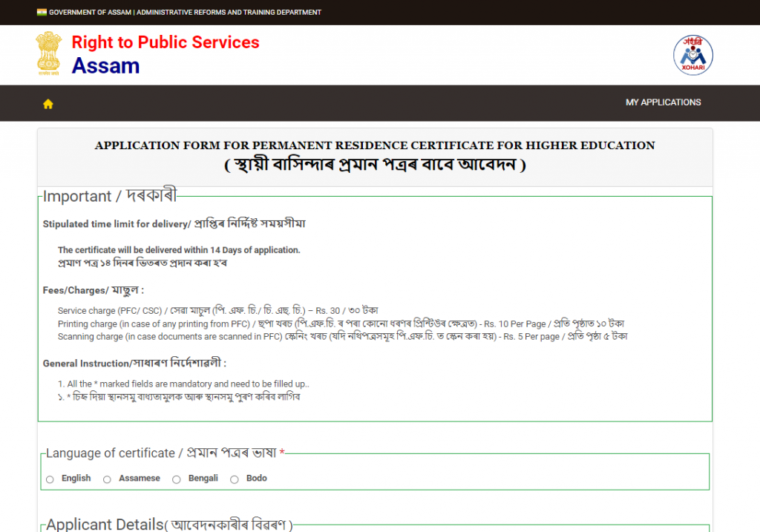Image resolution: width=760 pixels, height=532 pixels.
Task: Select Assamese as the certificate language
Action: tap(107, 479)
